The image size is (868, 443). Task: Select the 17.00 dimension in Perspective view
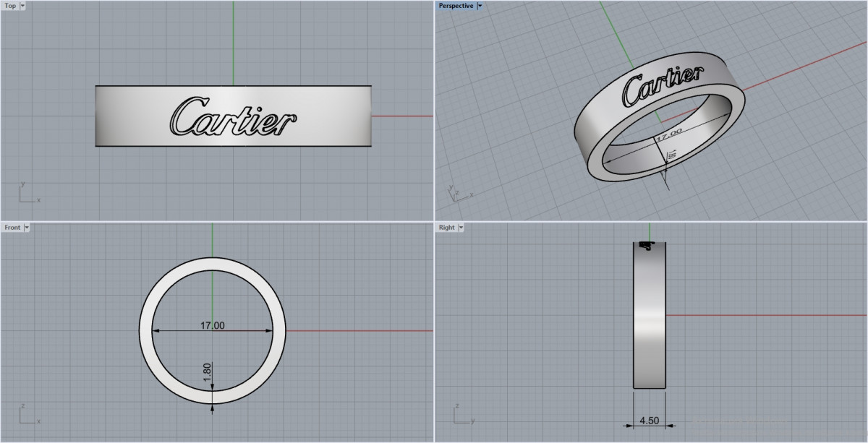click(x=668, y=134)
